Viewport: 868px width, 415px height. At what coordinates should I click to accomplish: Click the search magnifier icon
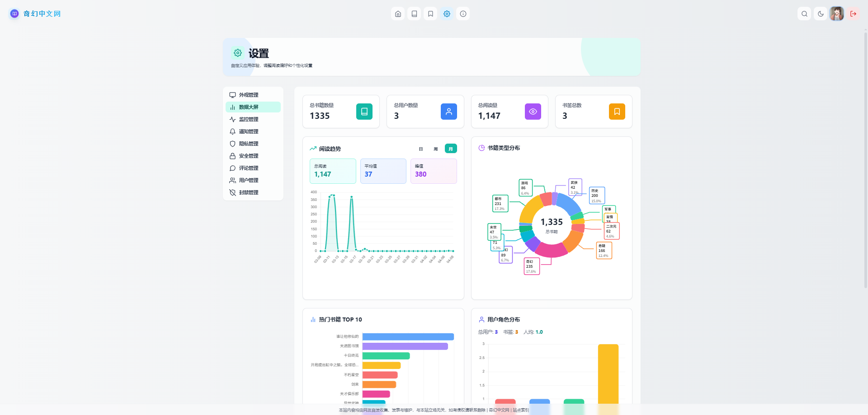click(804, 14)
